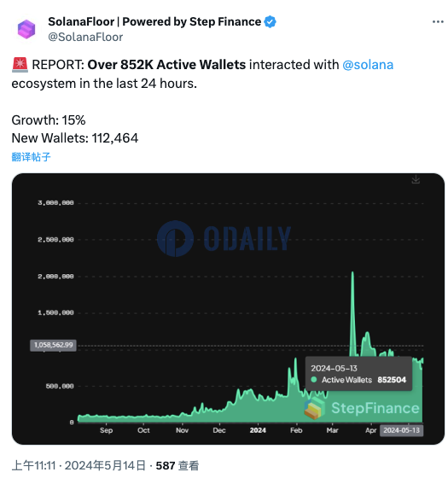Viewport: 448px width, 478px height.
Task: Click the translate post link 翻译帖子
Action: pyautogui.click(x=31, y=157)
